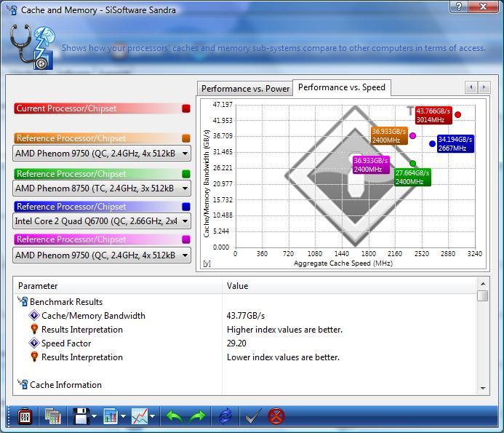Screen dimensions: 504x433
Task: Click the line graph icon in toolbar
Action: tap(140, 416)
